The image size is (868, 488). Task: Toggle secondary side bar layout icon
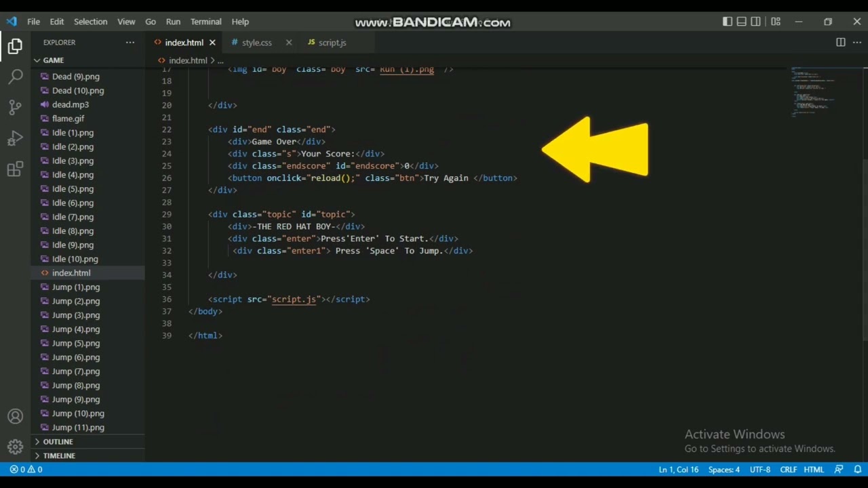755,21
